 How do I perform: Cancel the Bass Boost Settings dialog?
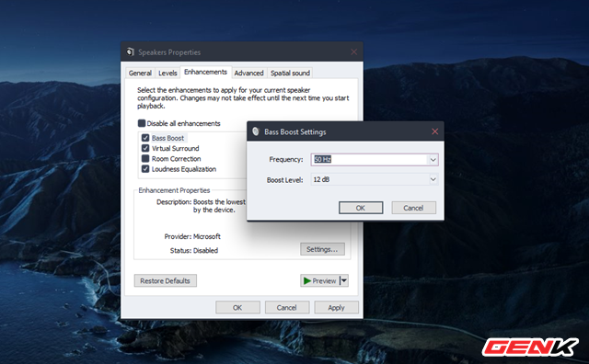pyautogui.click(x=413, y=208)
